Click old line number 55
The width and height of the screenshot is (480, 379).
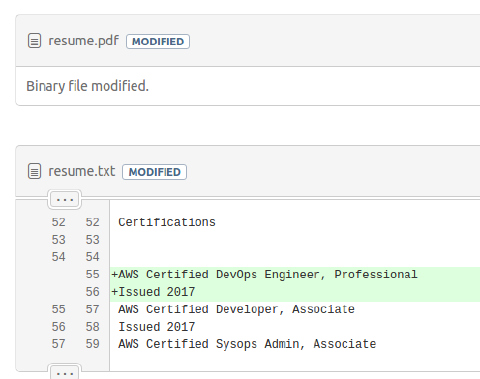pyautogui.click(x=58, y=309)
